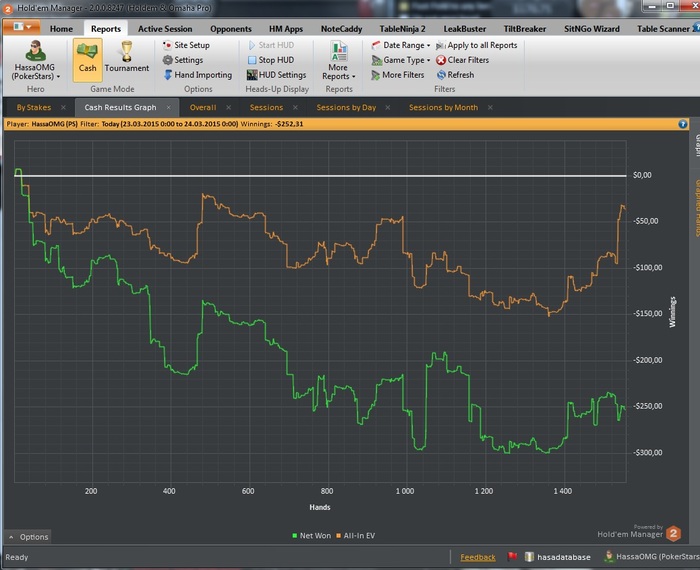Switch to Sessions by Month tab
Screen dimensions: 700x570
443,108
